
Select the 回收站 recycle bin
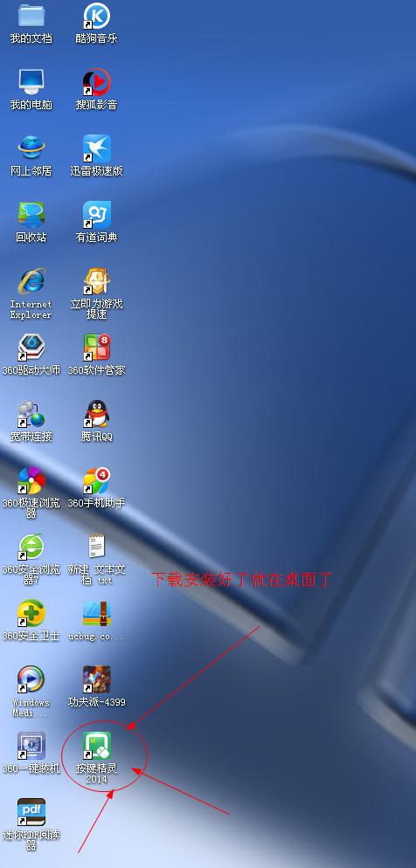coord(31,215)
